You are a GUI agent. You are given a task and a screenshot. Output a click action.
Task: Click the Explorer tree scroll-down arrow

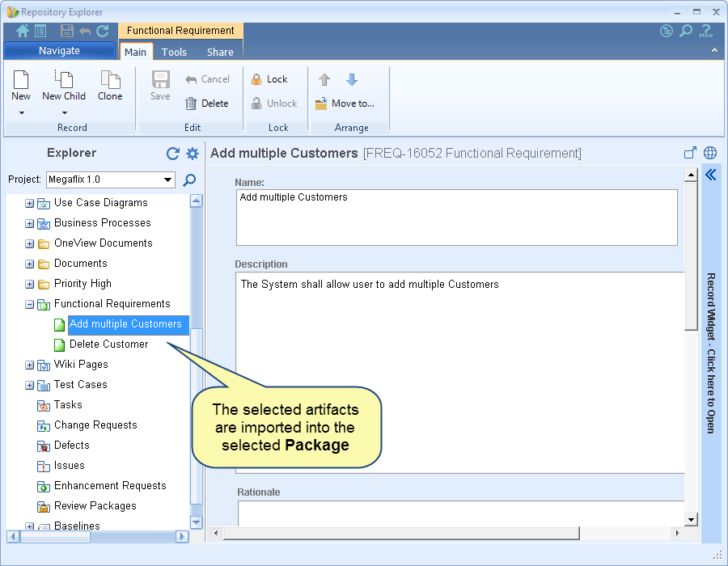tap(197, 522)
